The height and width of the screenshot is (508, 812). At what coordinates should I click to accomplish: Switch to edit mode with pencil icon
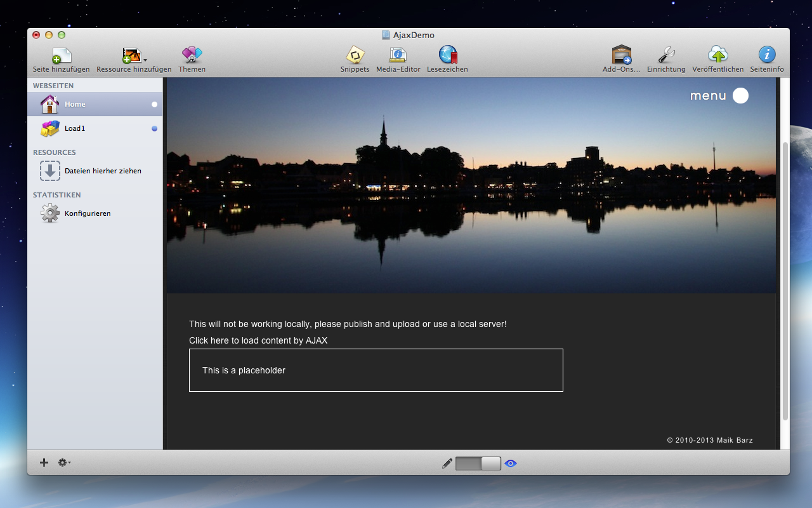(x=447, y=464)
